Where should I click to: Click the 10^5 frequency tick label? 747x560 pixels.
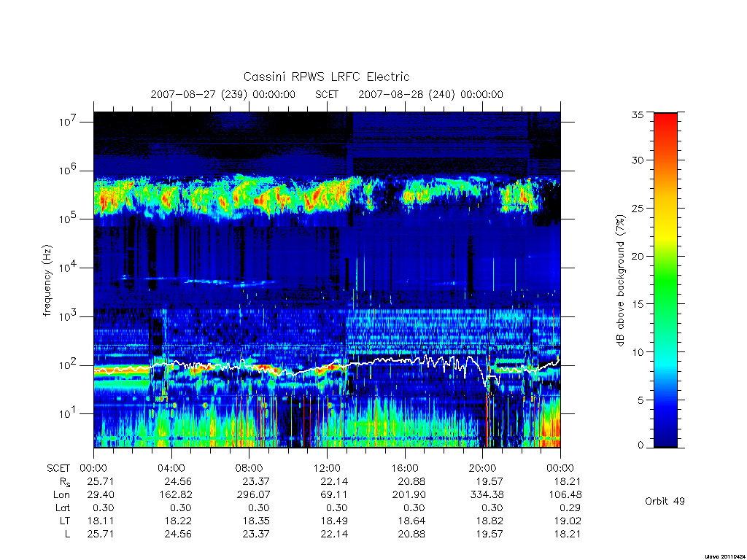[x=69, y=219]
